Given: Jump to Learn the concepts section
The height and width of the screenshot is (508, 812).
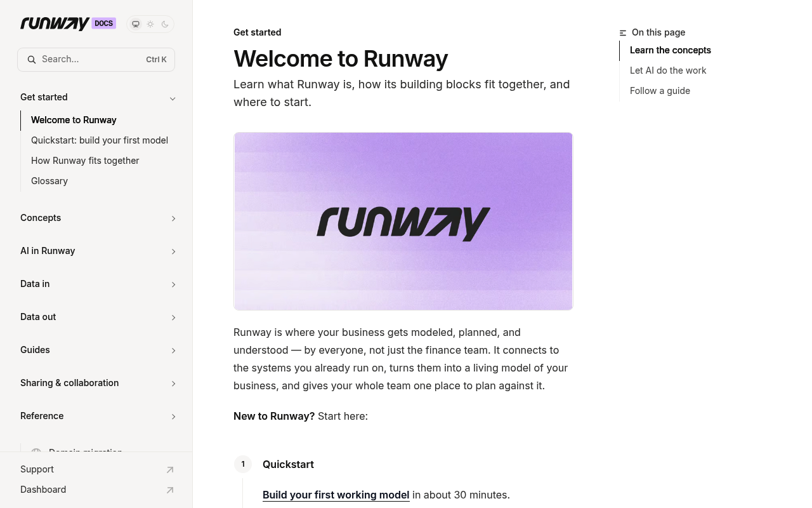Looking at the screenshot, I should (x=671, y=50).
